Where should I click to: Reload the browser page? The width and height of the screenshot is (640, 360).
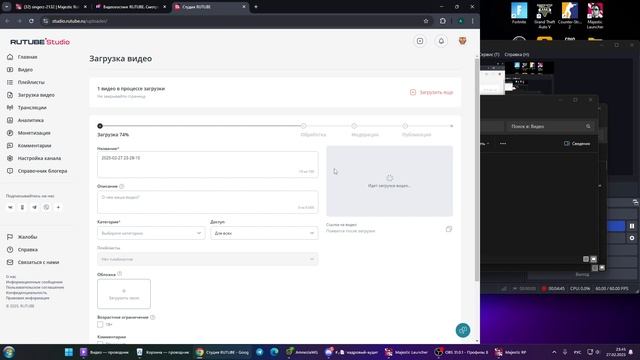(x=31, y=21)
